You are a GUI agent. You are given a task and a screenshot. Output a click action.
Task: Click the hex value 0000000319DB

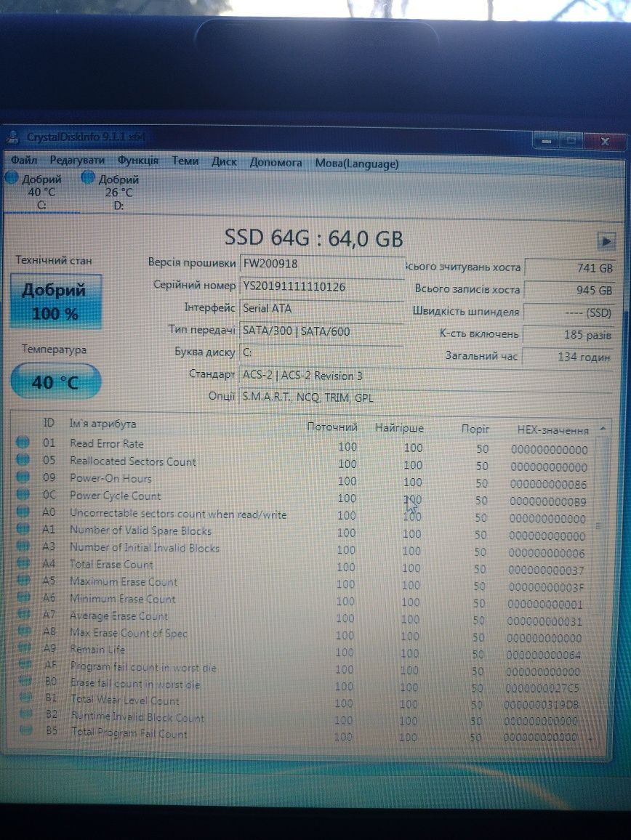(541, 705)
